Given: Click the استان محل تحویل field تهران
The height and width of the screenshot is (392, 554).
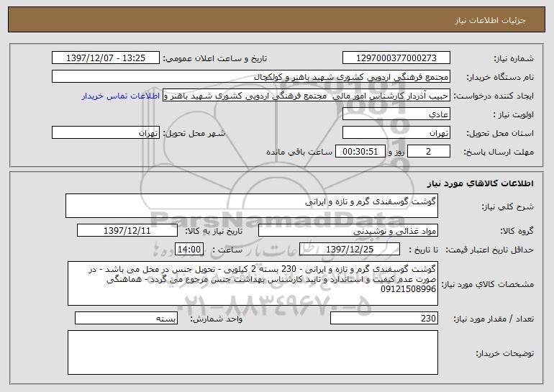Looking at the screenshot, I should click(x=396, y=133).
